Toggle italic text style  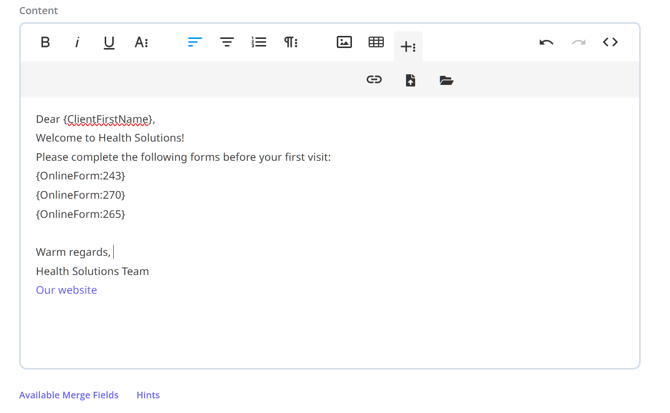tap(77, 42)
